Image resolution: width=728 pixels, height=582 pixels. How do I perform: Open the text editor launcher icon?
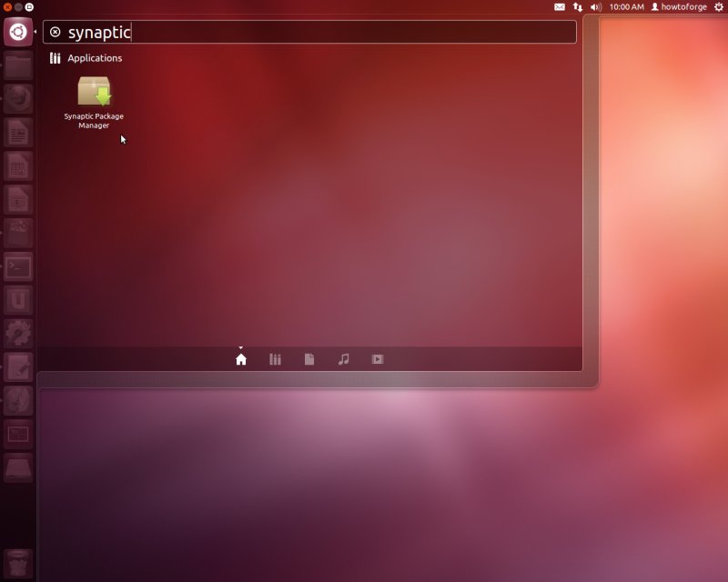pos(18,367)
